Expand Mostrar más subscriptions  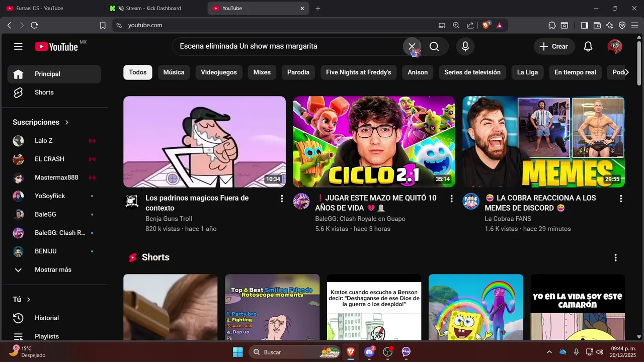click(x=54, y=270)
